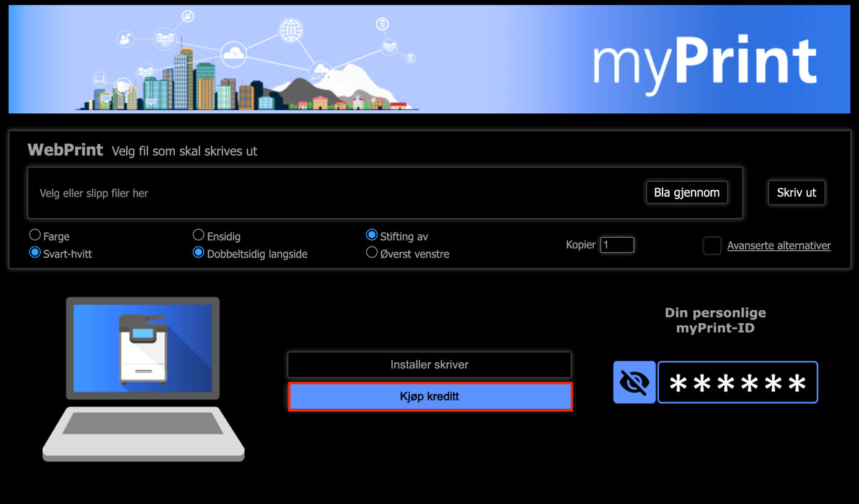This screenshot has width=859, height=504.
Task: Open the Avanserte alternativer link
Action: click(778, 246)
